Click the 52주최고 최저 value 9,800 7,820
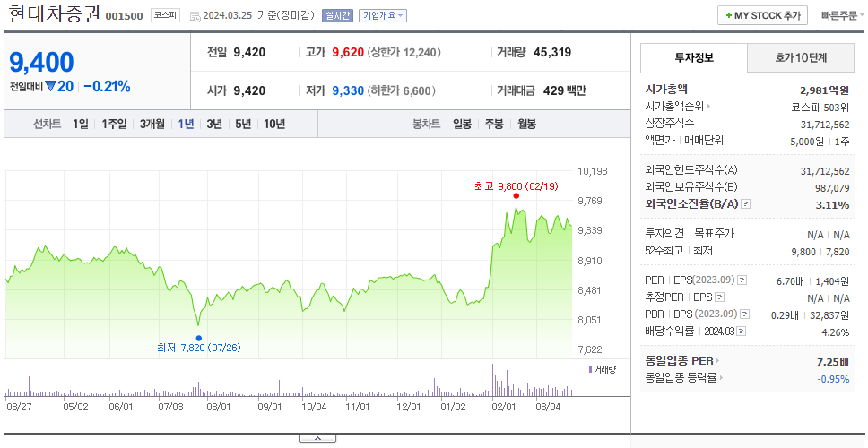Viewport: 868px width, 448px height. pyautogui.click(x=820, y=252)
